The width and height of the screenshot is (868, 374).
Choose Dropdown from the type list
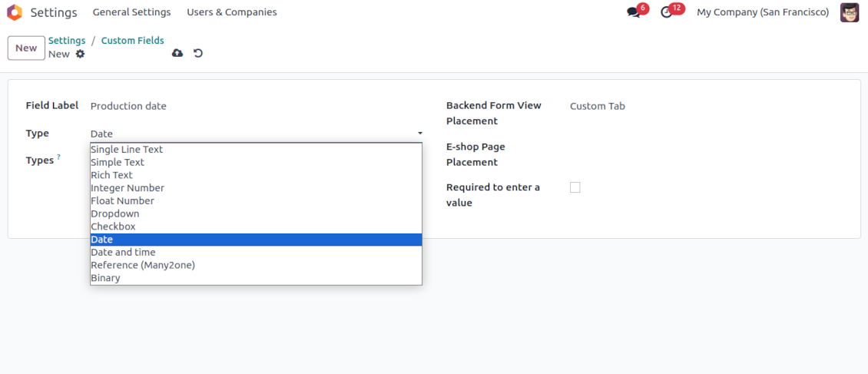tap(115, 213)
